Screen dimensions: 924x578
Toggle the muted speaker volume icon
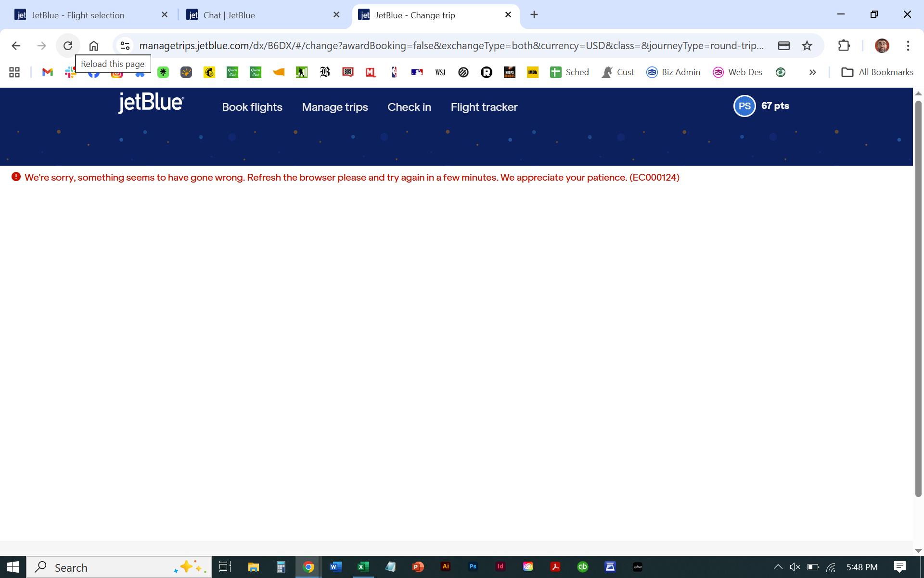click(x=795, y=567)
